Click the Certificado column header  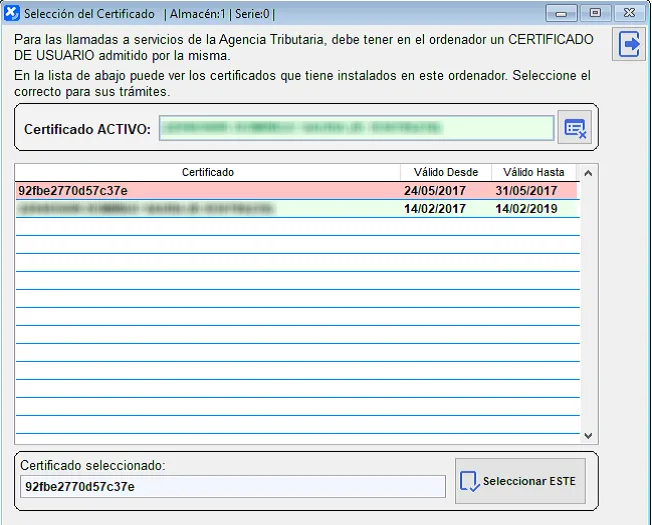207,173
